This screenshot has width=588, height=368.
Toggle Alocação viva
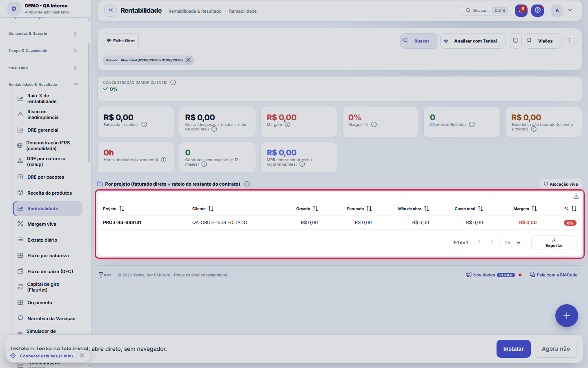[561, 184]
